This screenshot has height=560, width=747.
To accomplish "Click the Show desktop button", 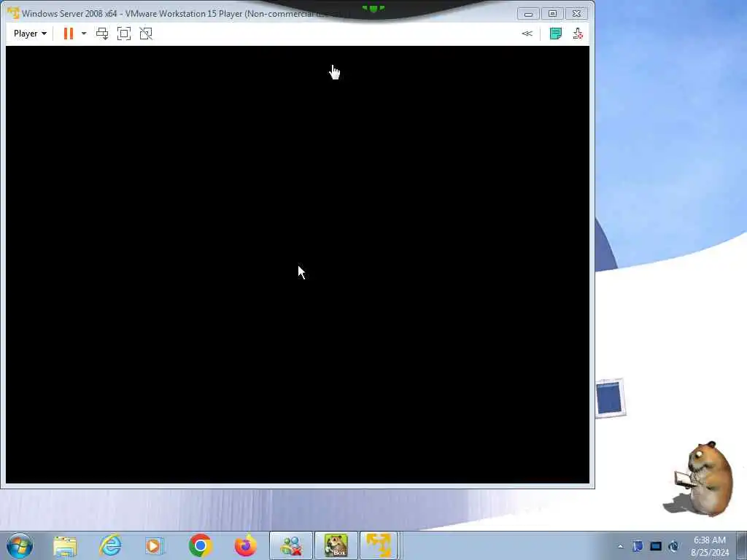I will pos(742,545).
